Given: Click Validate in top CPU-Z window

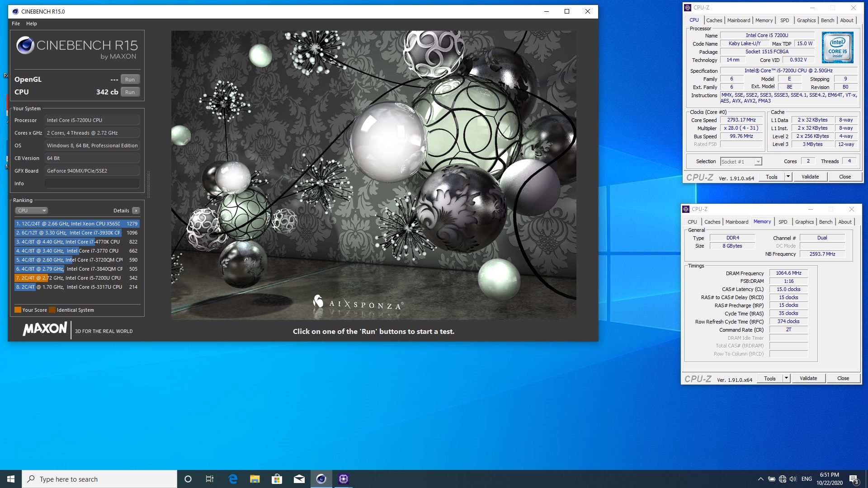Looking at the screenshot, I should click(x=810, y=177).
